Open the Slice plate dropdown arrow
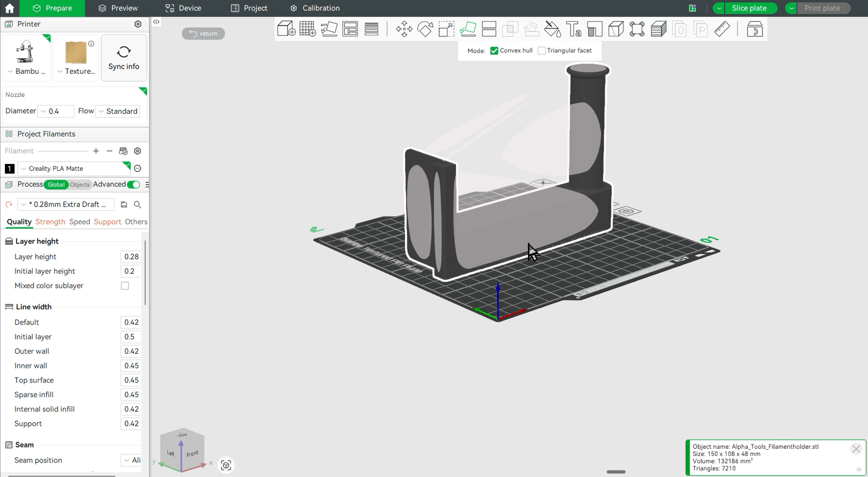 pos(719,8)
